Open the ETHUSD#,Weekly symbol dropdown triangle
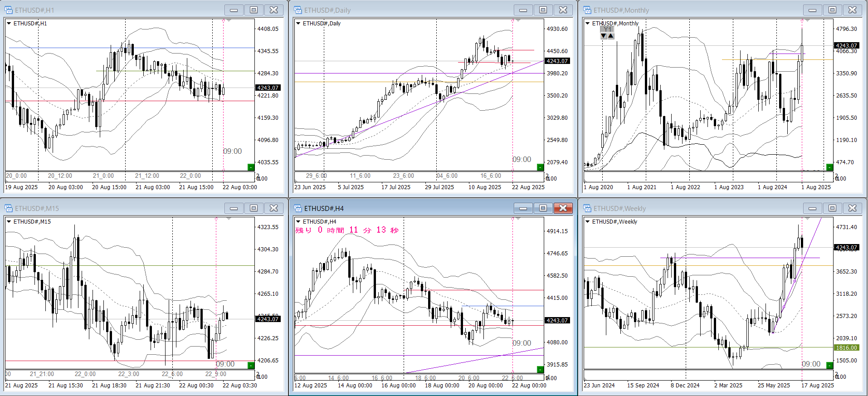 pos(587,221)
